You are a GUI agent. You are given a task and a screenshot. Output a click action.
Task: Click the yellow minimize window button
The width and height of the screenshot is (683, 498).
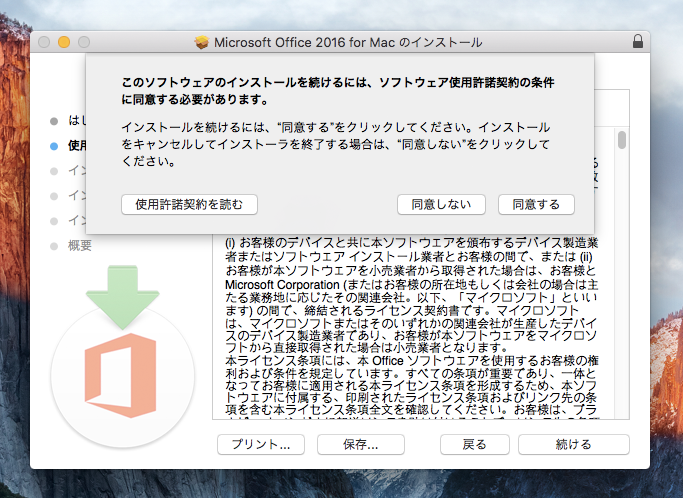pyautogui.click(x=64, y=42)
